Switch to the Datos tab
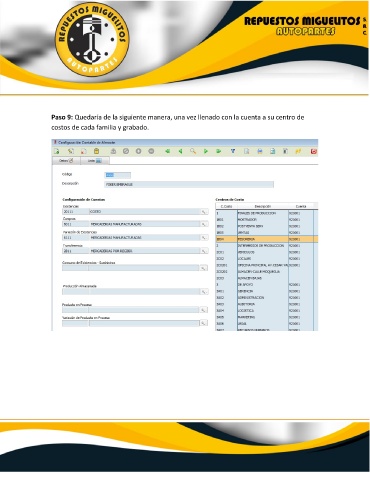 (x=66, y=161)
